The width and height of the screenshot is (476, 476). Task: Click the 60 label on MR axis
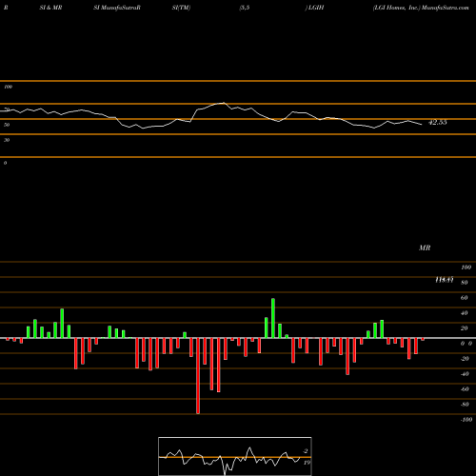coord(465,298)
